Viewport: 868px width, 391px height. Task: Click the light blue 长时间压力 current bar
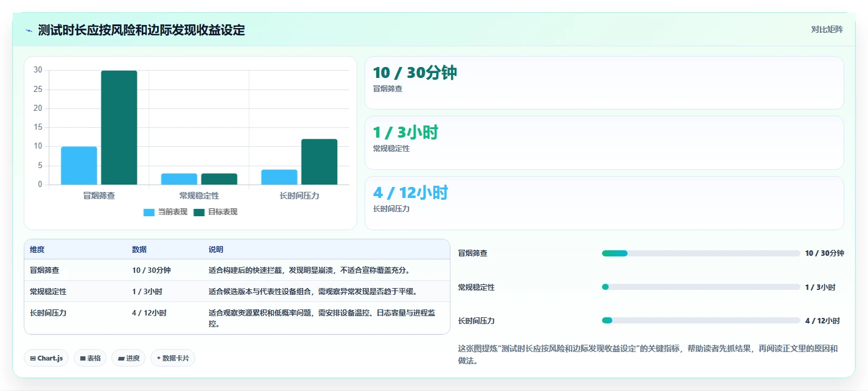pos(279,177)
